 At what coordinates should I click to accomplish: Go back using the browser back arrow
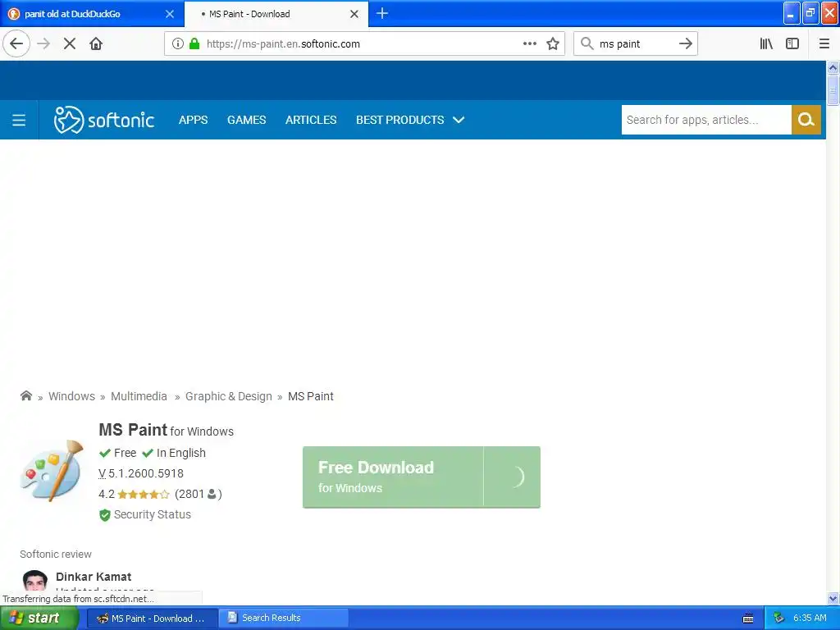[x=16, y=43]
